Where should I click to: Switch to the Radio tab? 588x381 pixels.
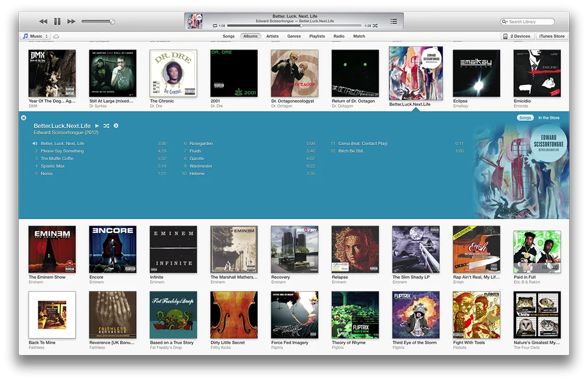339,36
